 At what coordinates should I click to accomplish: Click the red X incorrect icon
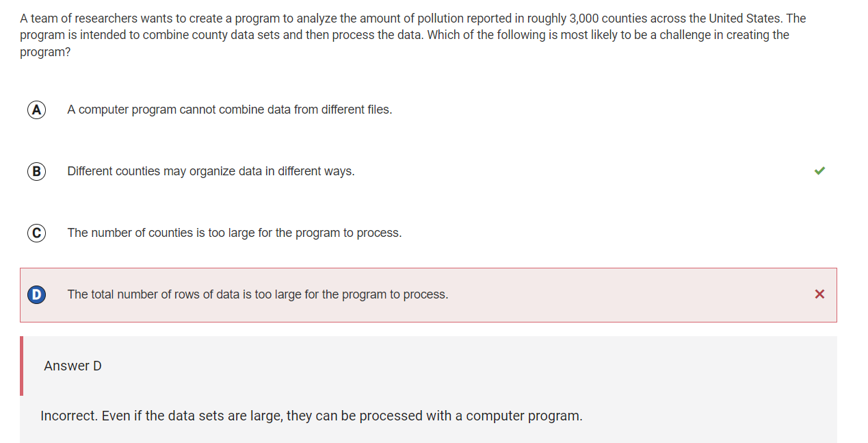pyautogui.click(x=819, y=294)
